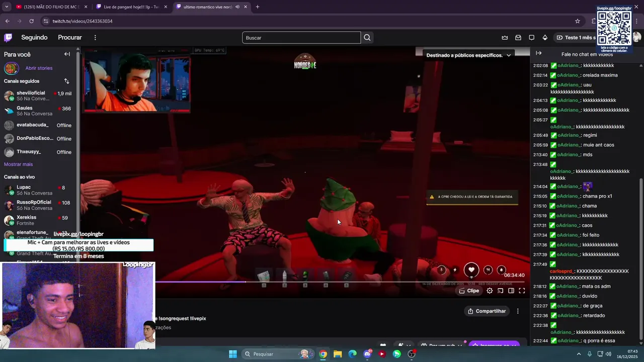Open the Procurar nav item
This screenshot has width=644, height=362.
pyautogui.click(x=70, y=38)
